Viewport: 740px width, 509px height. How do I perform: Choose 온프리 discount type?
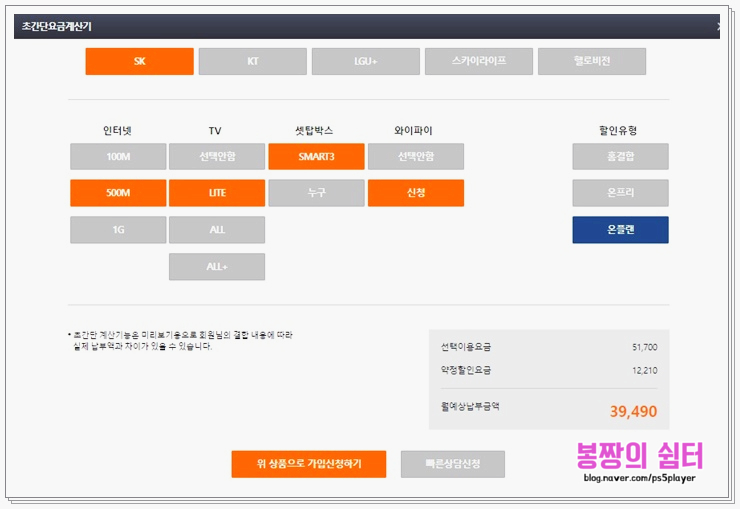(621, 193)
